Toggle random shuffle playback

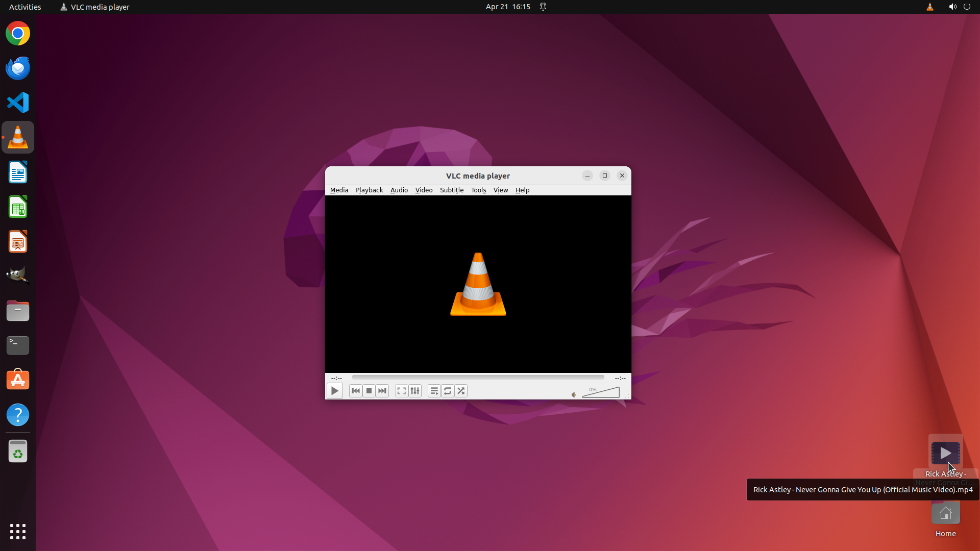461,391
